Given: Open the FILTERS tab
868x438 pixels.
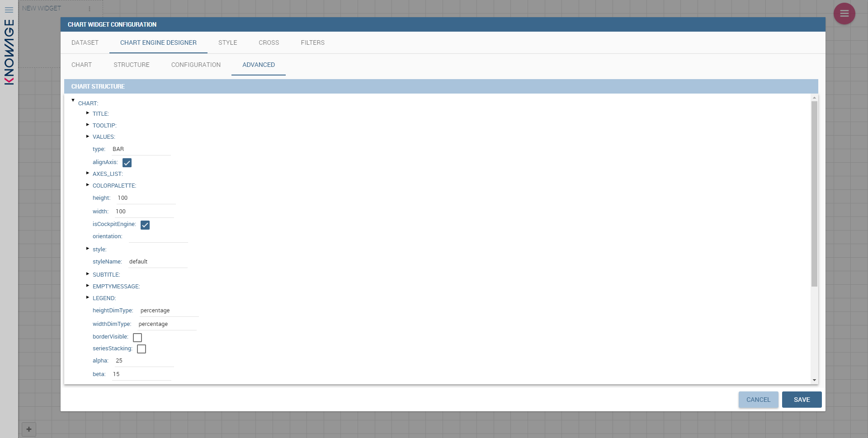Looking at the screenshot, I should pos(313,42).
